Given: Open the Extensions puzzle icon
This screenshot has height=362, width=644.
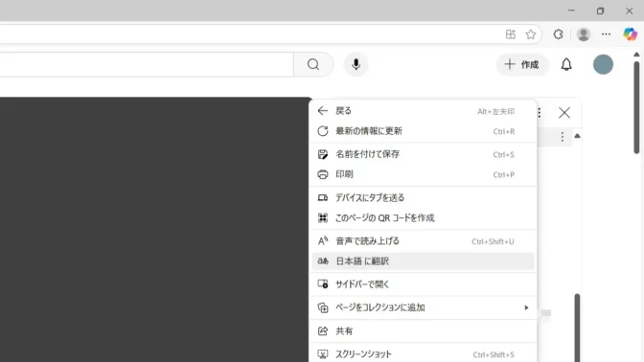Looking at the screenshot, I should coord(558,34).
